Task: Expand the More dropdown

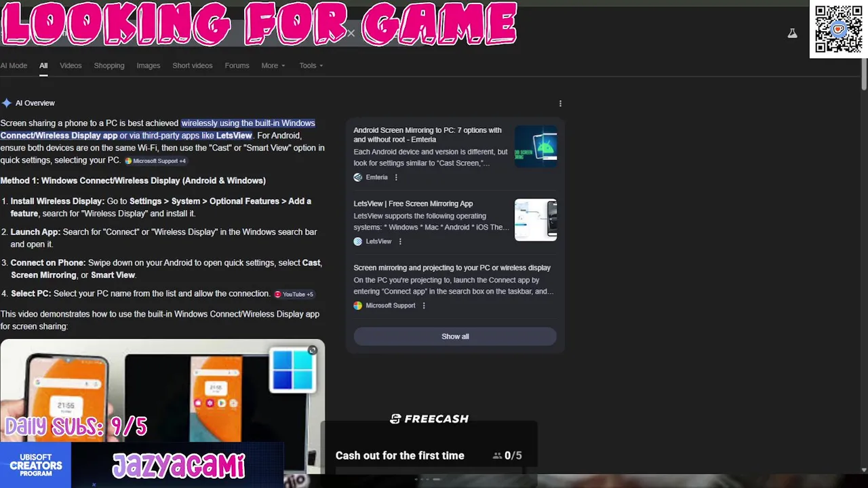Action: [273, 66]
